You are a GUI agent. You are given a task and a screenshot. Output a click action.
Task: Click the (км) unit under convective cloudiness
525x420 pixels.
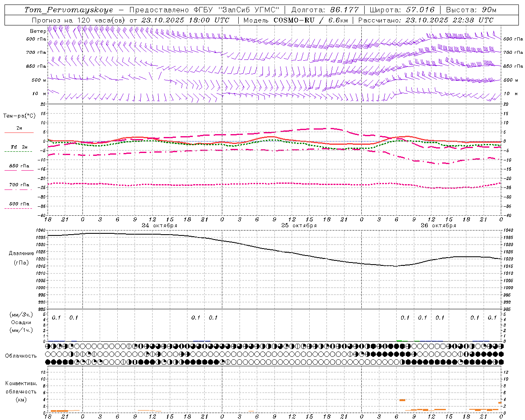click(21, 399)
